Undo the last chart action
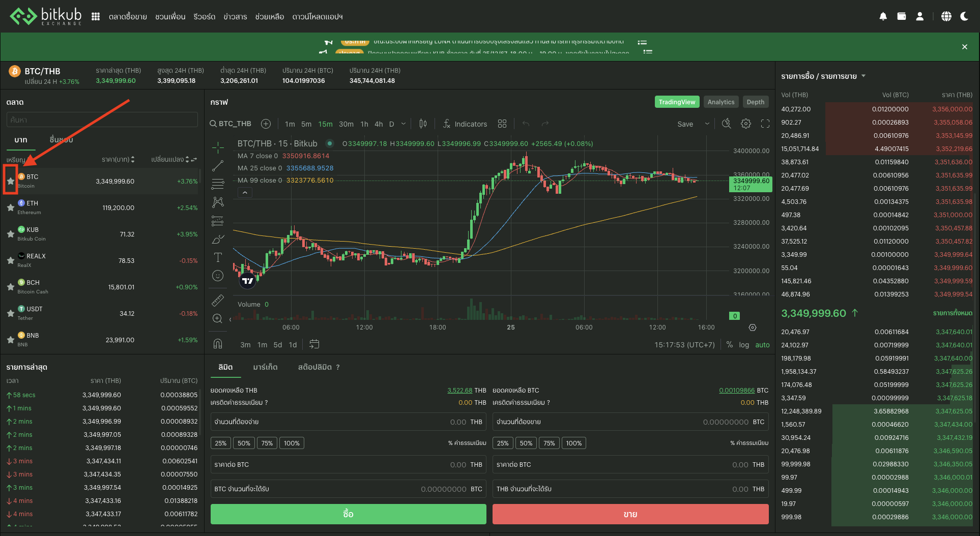Screen dimensions: 980x536 [526, 124]
